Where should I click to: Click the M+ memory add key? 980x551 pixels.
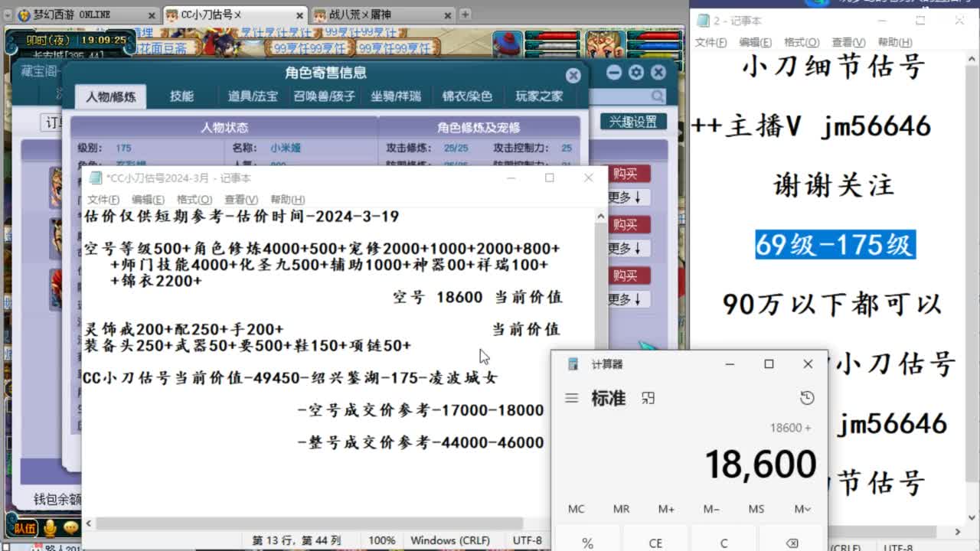tap(666, 509)
